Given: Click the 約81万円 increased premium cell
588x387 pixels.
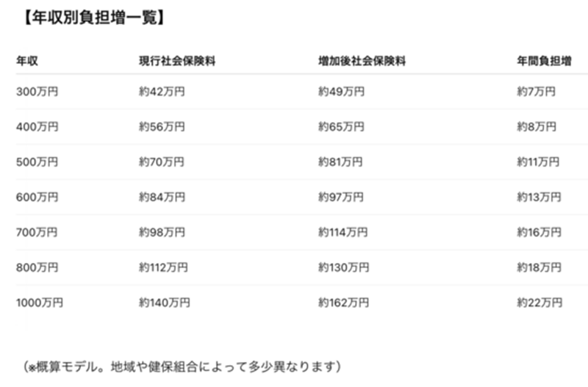Looking at the screenshot, I should click(341, 162).
